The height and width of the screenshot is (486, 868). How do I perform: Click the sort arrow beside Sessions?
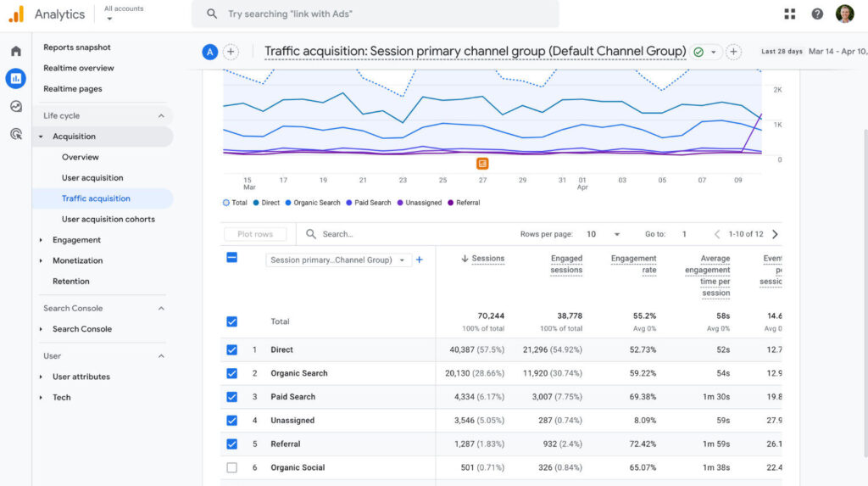click(465, 258)
